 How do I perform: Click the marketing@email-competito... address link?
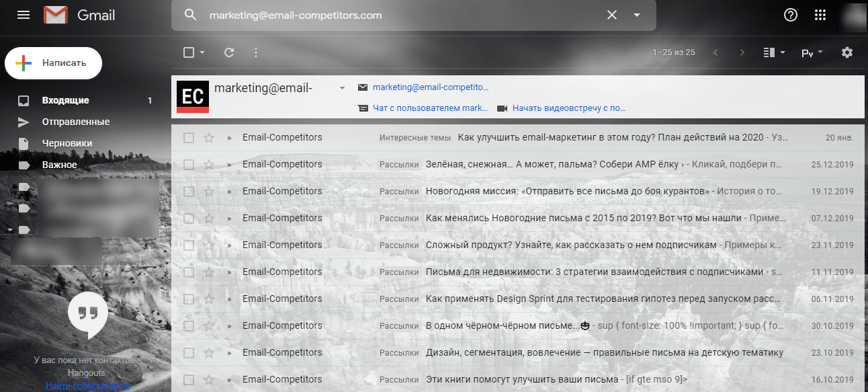click(431, 87)
